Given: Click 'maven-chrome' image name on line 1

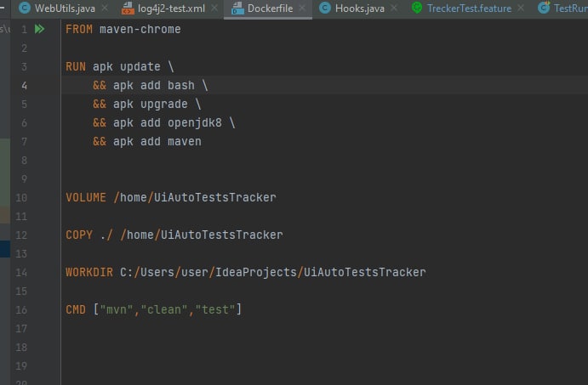Looking at the screenshot, I should pyautogui.click(x=140, y=29).
